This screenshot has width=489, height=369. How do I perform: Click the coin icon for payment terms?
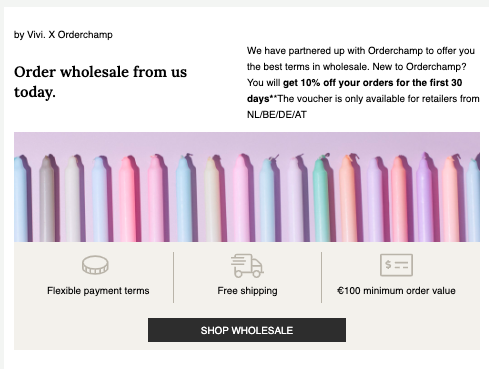point(95,265)
